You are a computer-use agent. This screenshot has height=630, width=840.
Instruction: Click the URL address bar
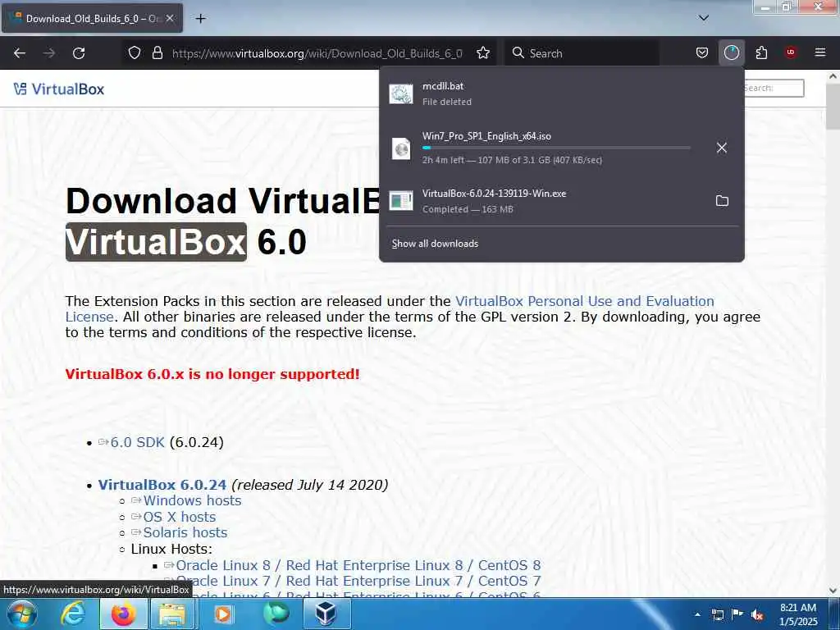click(x=317, y=53)
